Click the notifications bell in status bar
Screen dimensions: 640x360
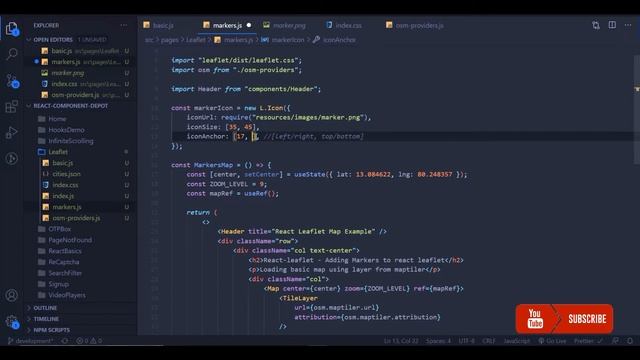tap(630, 340)
